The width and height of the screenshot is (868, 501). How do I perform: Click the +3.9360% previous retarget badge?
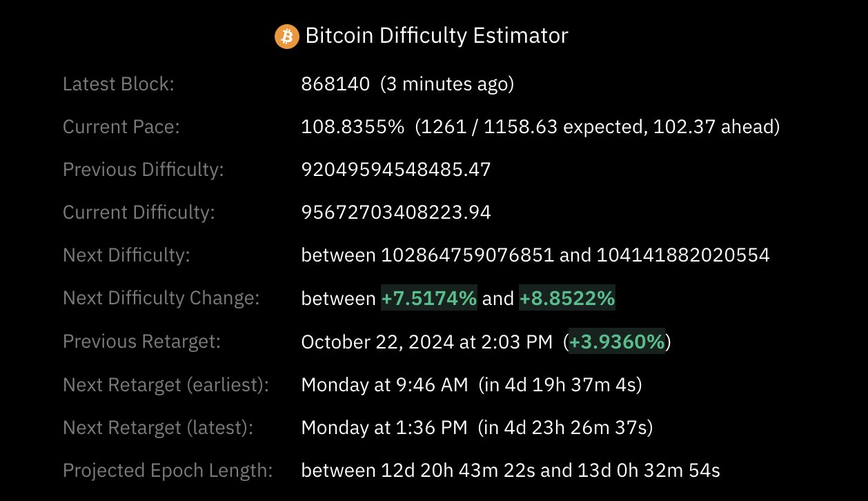coord(617,342)
